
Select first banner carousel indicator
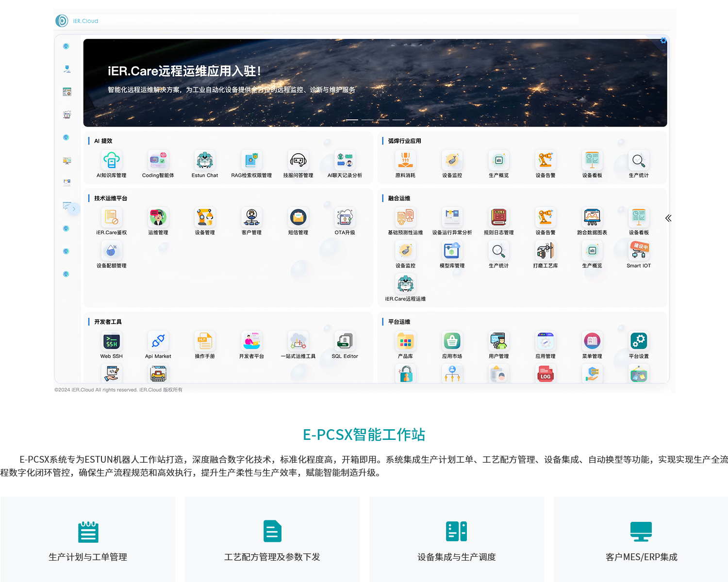(x=352, y=120)
